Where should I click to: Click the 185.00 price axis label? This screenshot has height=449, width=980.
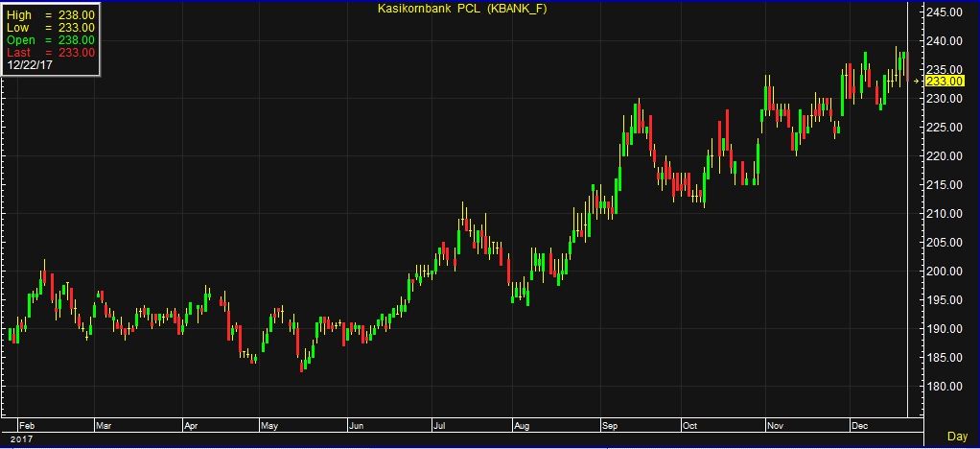pos(945,358)
